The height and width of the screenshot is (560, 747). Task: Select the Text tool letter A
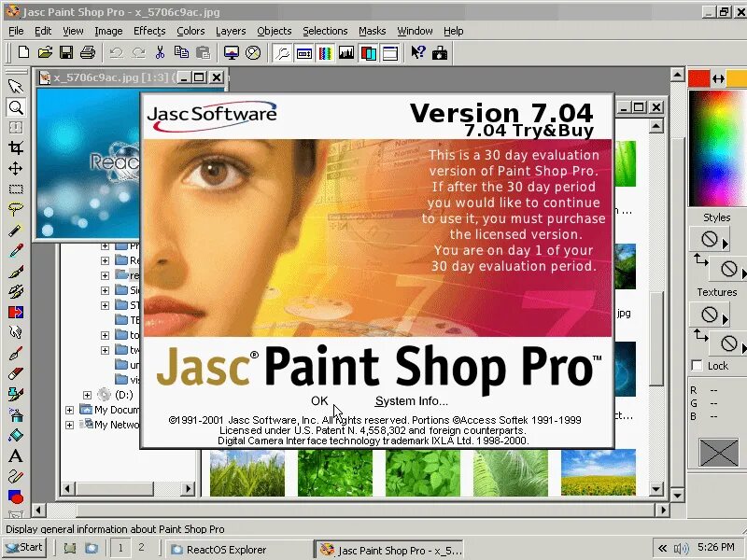coord(16,455)
